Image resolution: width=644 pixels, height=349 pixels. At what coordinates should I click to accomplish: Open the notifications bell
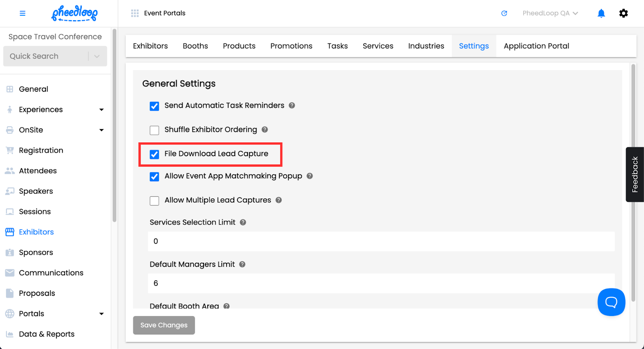click(x=601, y=13)
